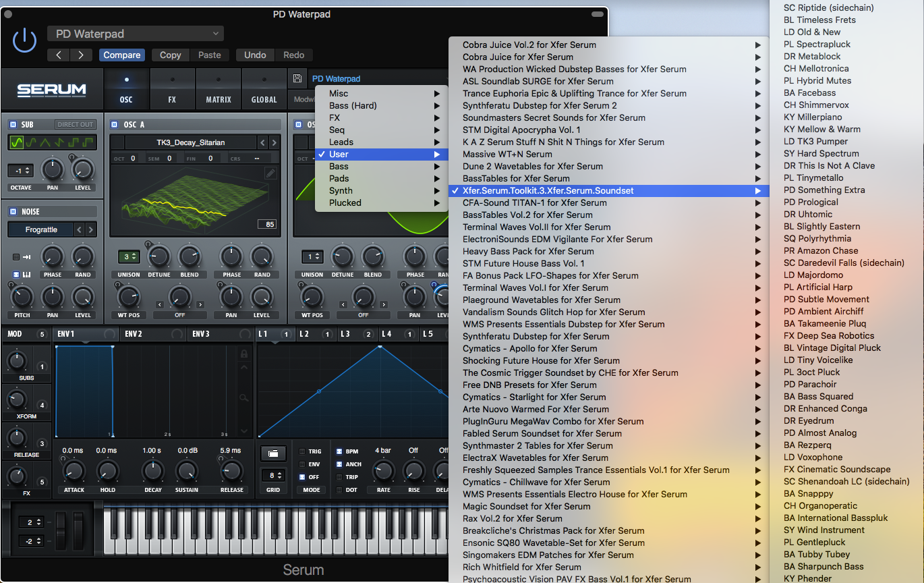Open the OSC A wavetable pencil editor
The width and height of the screenshot is (924, 583).
click(x=270, y=173)
